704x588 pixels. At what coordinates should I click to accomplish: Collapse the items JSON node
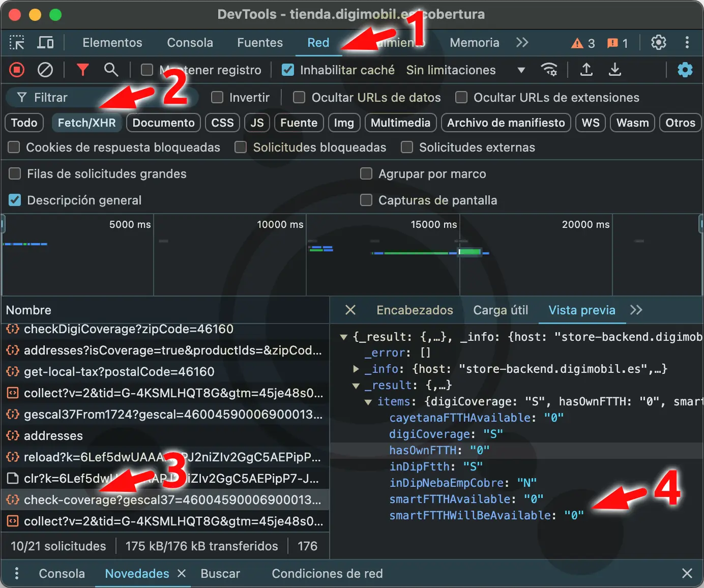coord(368,402)
